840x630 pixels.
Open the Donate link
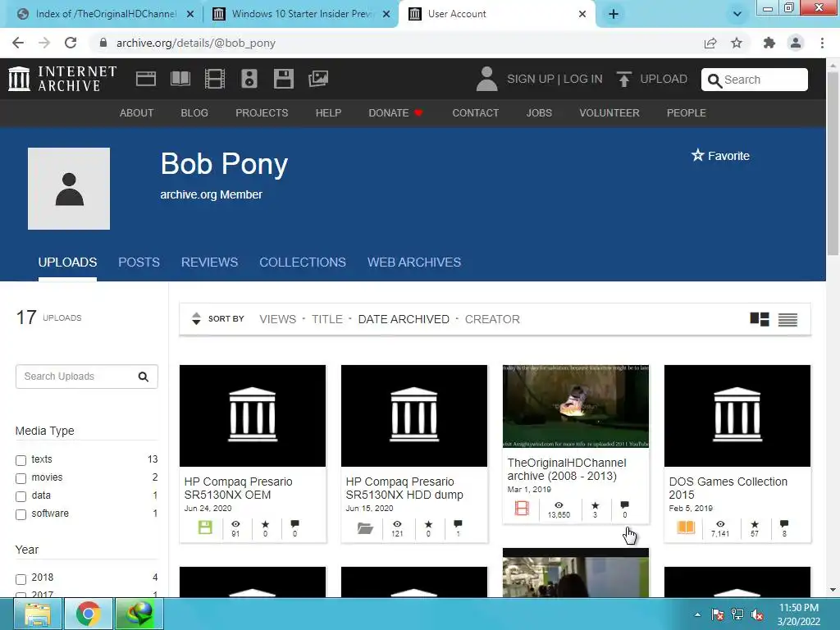(x=395, y=113)
